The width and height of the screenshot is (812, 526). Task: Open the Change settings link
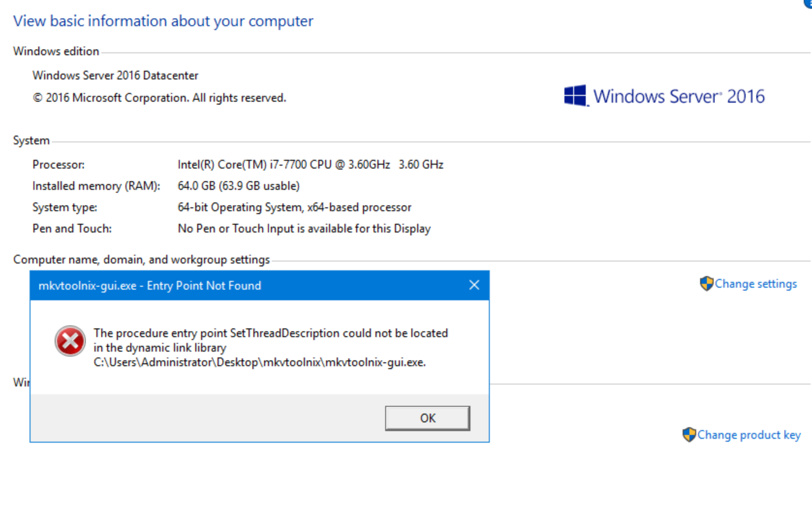click(x=755, y=284)
